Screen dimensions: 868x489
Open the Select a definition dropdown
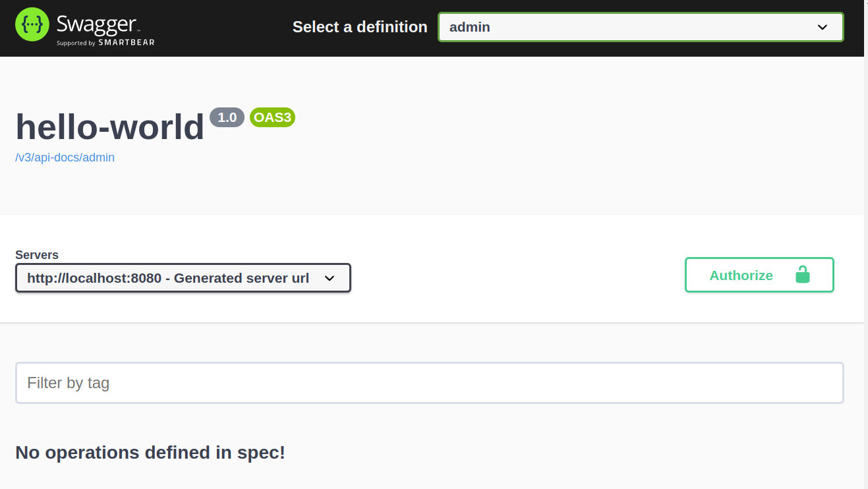(x=641, y=27)
